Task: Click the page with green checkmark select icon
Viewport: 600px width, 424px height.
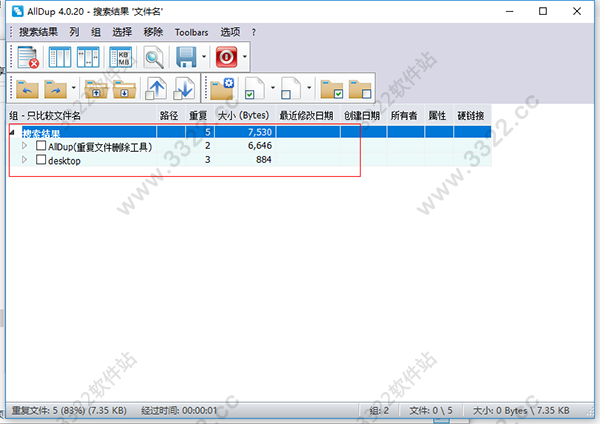Action: [x=254, y=88]
